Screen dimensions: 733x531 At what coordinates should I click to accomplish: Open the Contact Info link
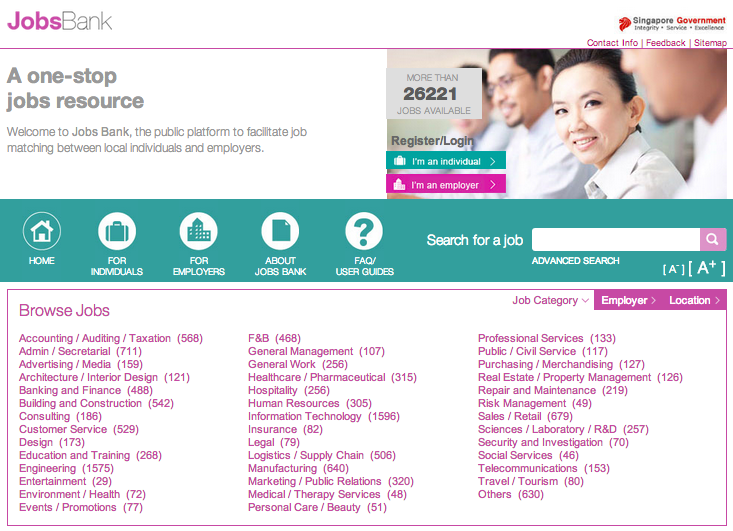tap(612, 43)
